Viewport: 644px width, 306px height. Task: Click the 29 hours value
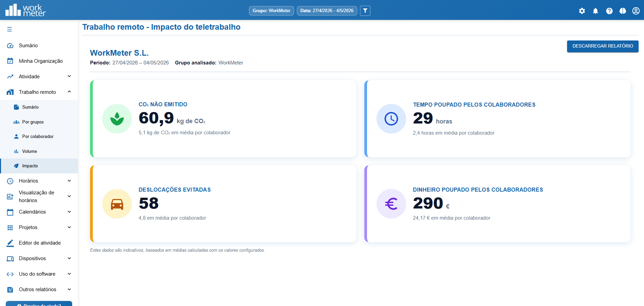423,118
